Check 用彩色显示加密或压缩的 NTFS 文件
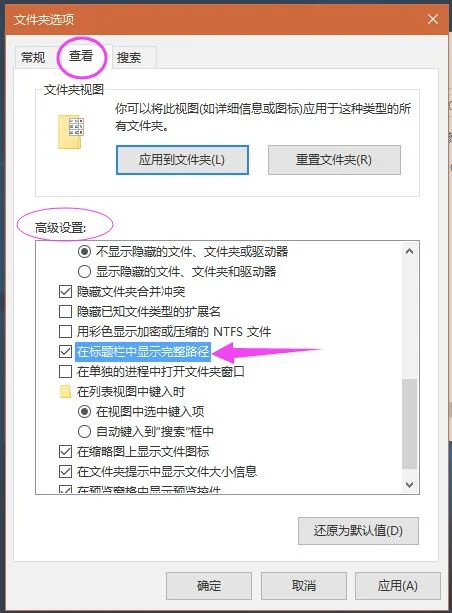 [65, 332]
